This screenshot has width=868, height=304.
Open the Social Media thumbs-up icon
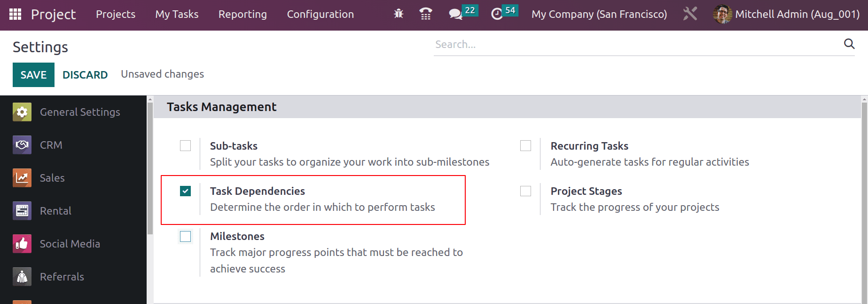[x=22, y=244]
